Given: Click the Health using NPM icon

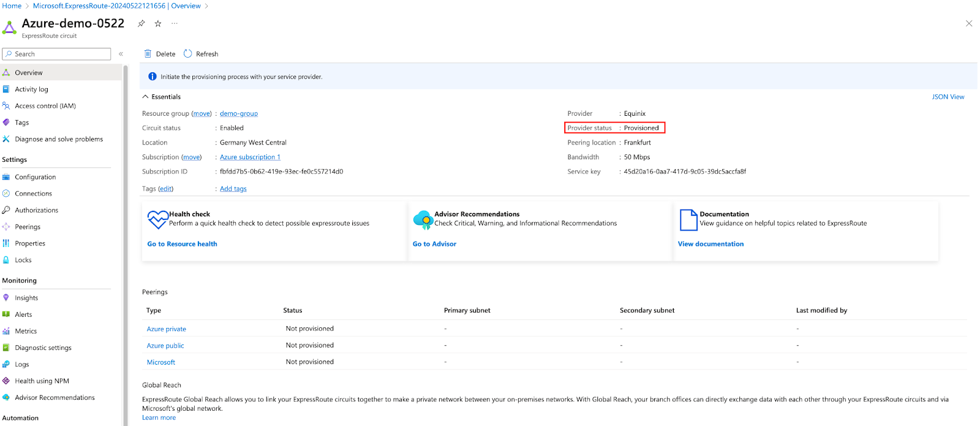Looking at the screenshot, I should (6, 380).
